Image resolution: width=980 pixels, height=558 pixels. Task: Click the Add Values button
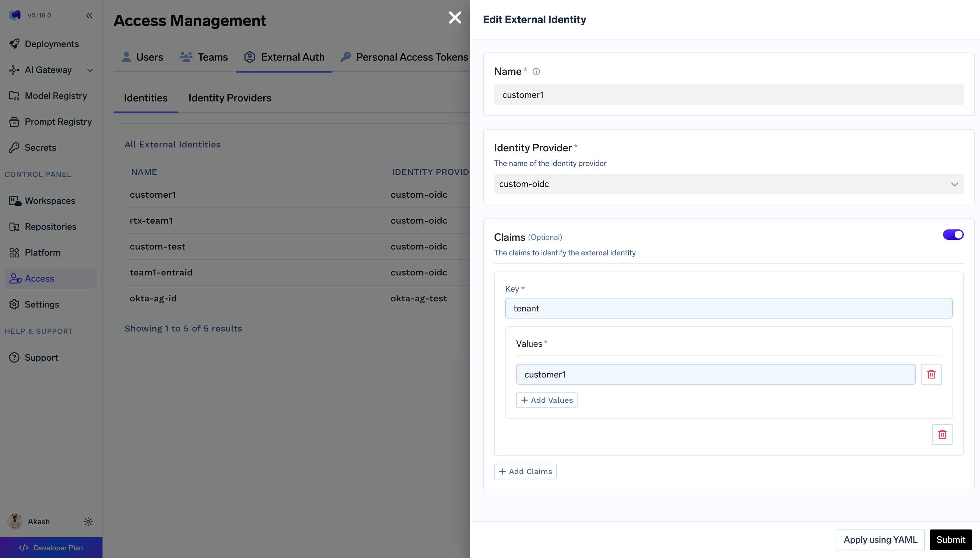546,400
